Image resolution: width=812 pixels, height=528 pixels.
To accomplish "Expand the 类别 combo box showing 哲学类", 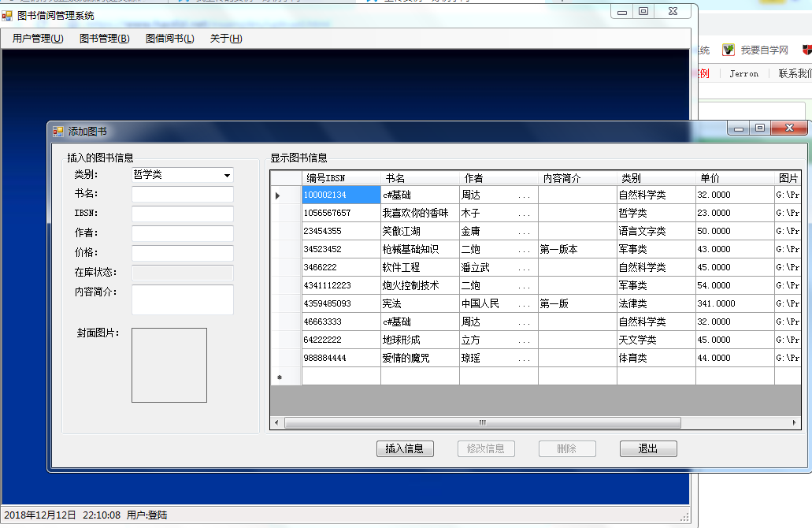I will (227, 175).
